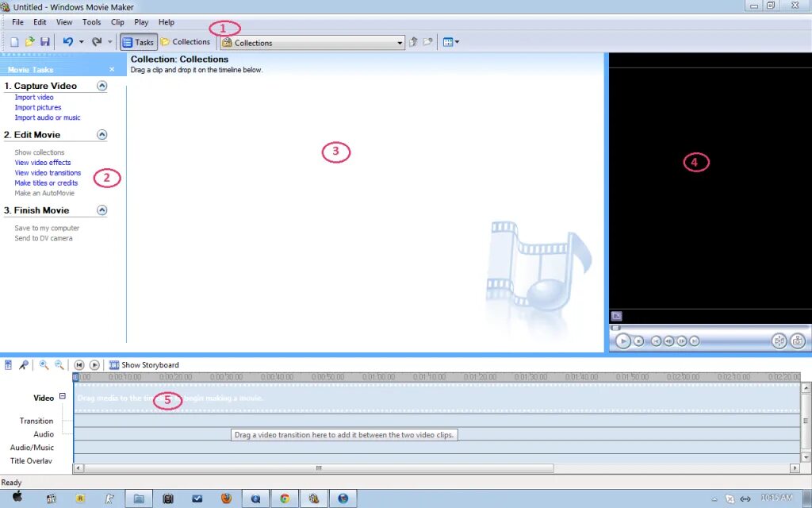Open the Tools menu

tap(92, 22)
